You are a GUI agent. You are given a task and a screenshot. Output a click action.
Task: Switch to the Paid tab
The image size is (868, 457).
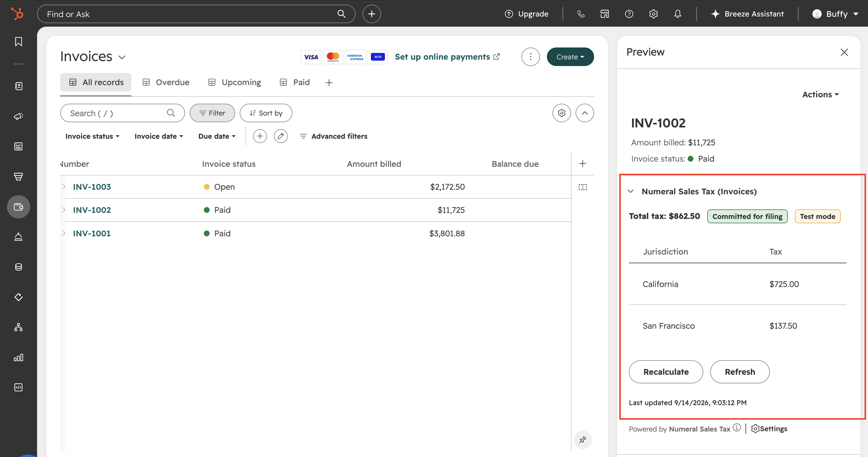[295, 82]
